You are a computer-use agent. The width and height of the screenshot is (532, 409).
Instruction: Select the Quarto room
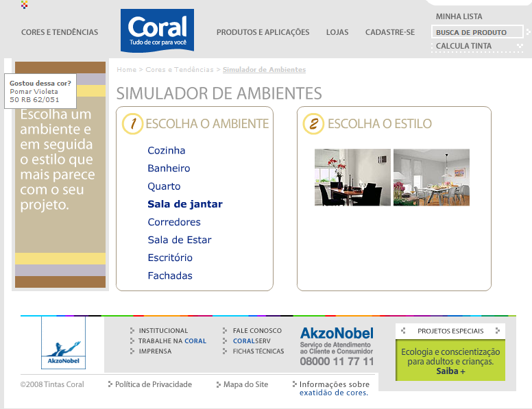point(165,186)
